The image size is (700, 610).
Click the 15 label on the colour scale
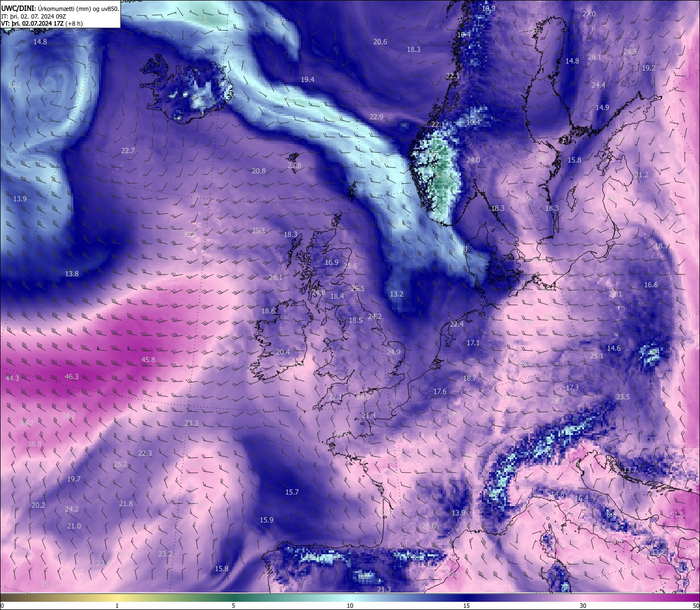click(466, 606)
